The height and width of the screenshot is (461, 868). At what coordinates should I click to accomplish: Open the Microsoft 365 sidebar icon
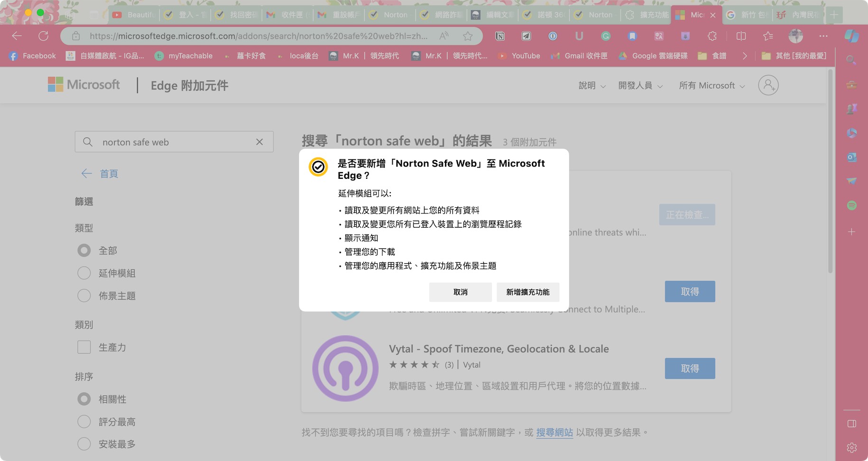pos(851,133)
